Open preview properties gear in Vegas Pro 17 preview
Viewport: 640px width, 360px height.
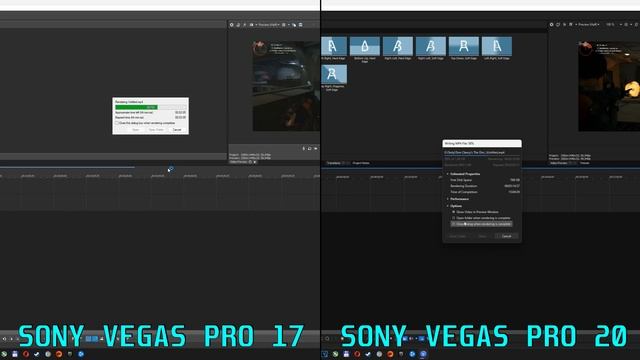tap(231, 25)
